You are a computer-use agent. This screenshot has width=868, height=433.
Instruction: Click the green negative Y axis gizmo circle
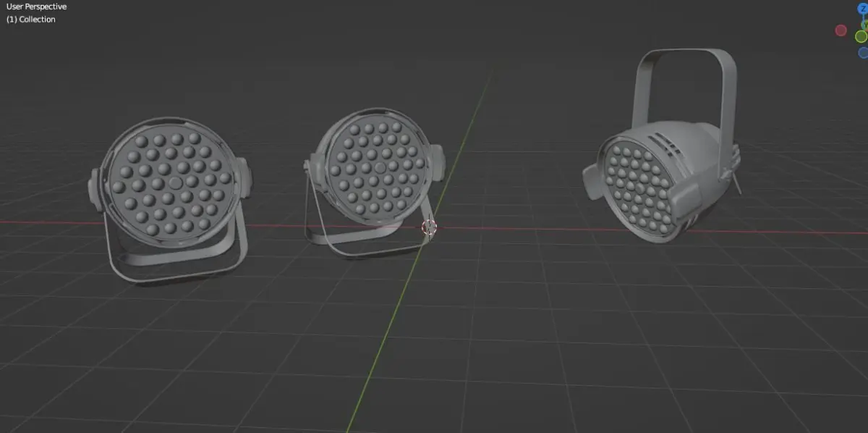[861, 36]
